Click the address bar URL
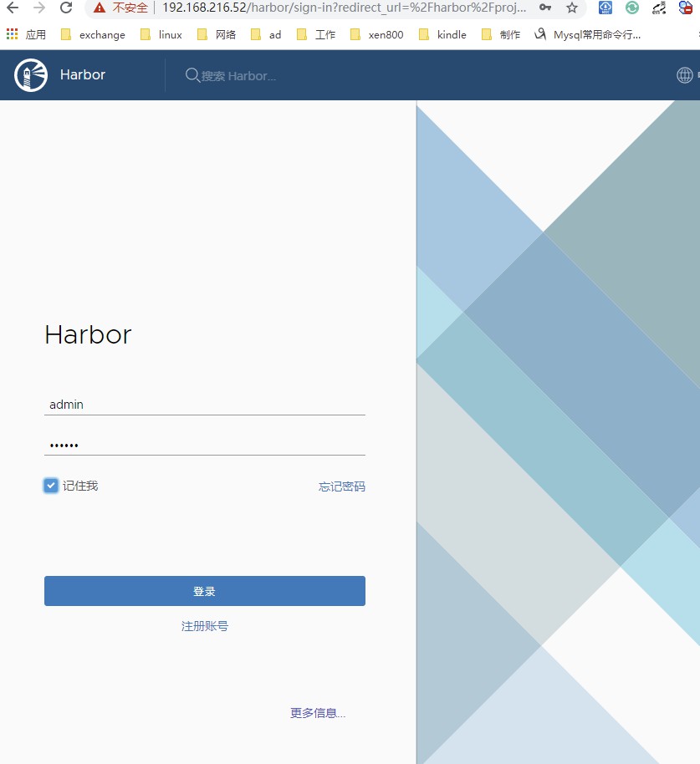The width and height of the screenshot is (700, 764). [344, 8]
